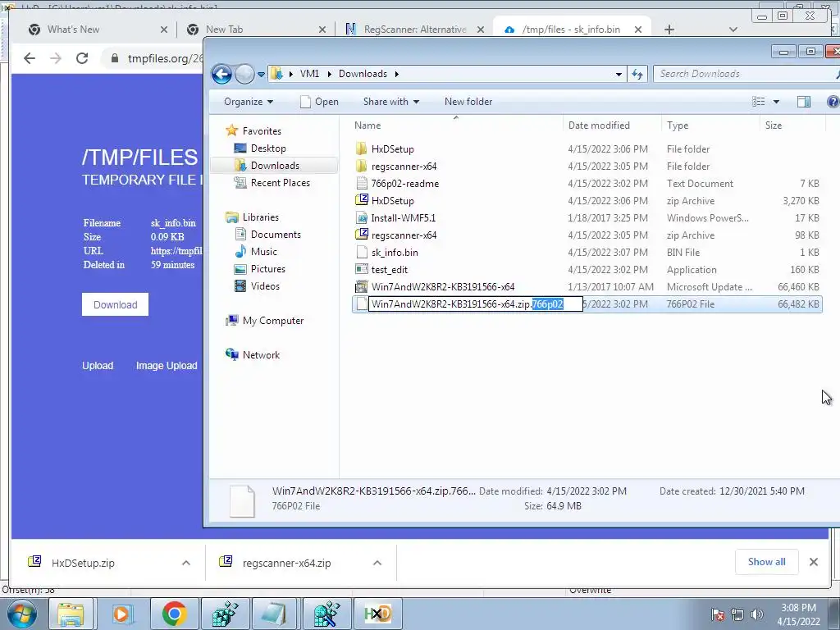This screenshot has width=840, height=630.
Task: Open Windows Start menu
Action: [21, 614]
